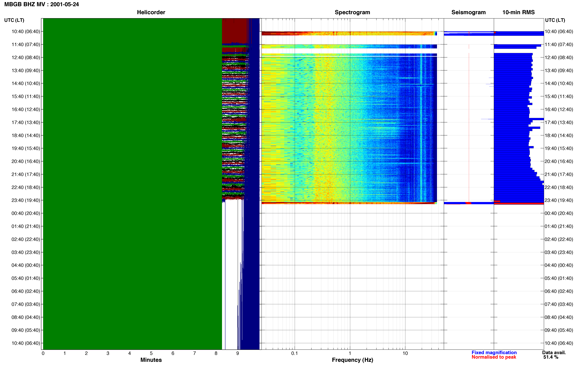Click the left 20:40 (16:40) time label
The width and height of the screenshot is (588, 368).
click(26, 161)
